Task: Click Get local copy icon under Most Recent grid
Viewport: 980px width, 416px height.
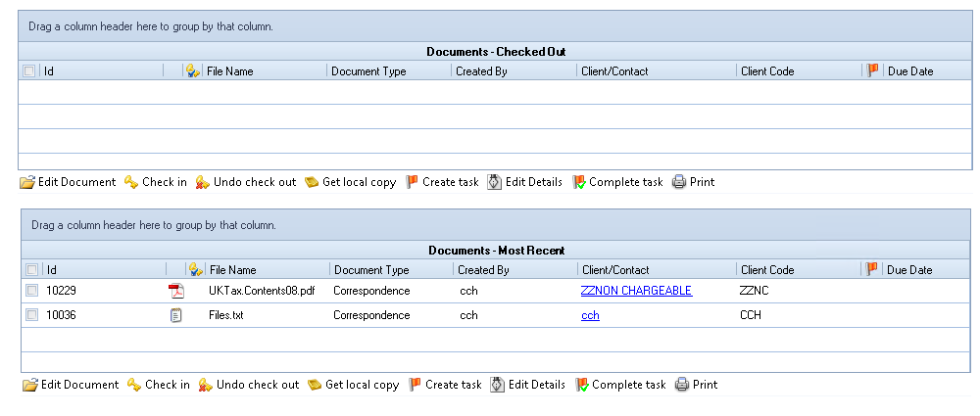Action: tap(315, 385)
